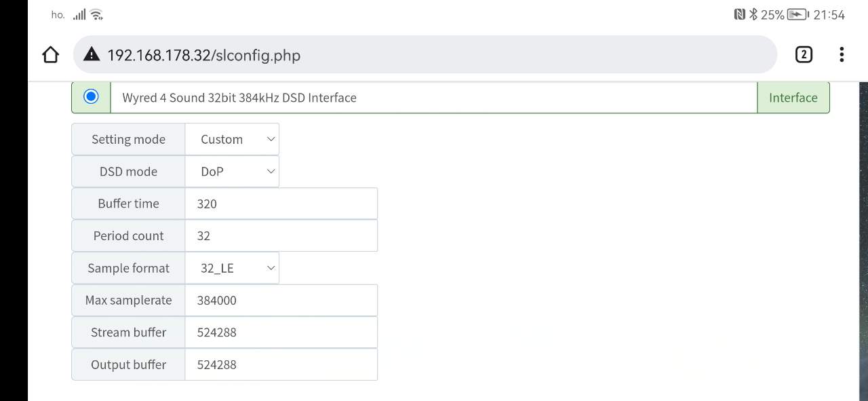
Task: Tap the Bluetooth status icon
Action: (x=753, y=14)
